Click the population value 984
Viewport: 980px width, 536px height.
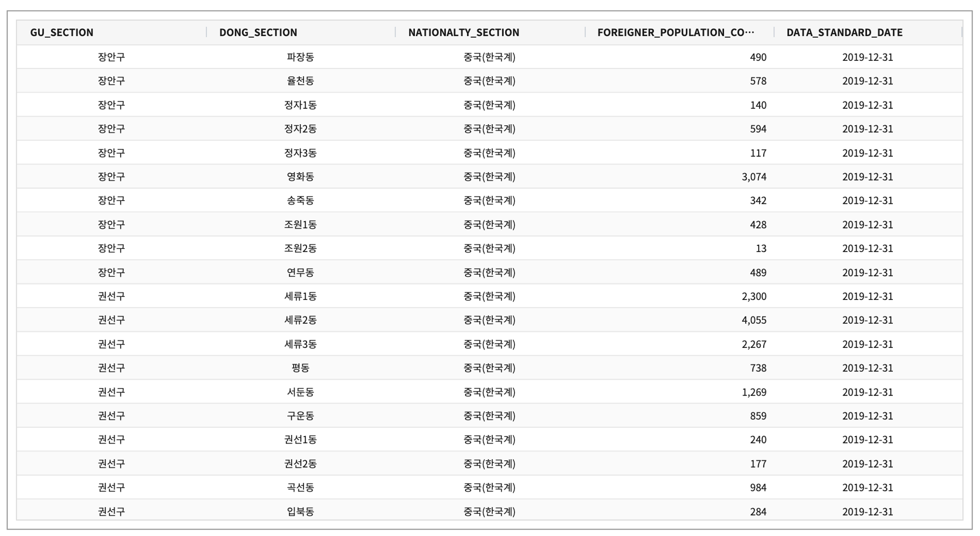click(758, 487)
